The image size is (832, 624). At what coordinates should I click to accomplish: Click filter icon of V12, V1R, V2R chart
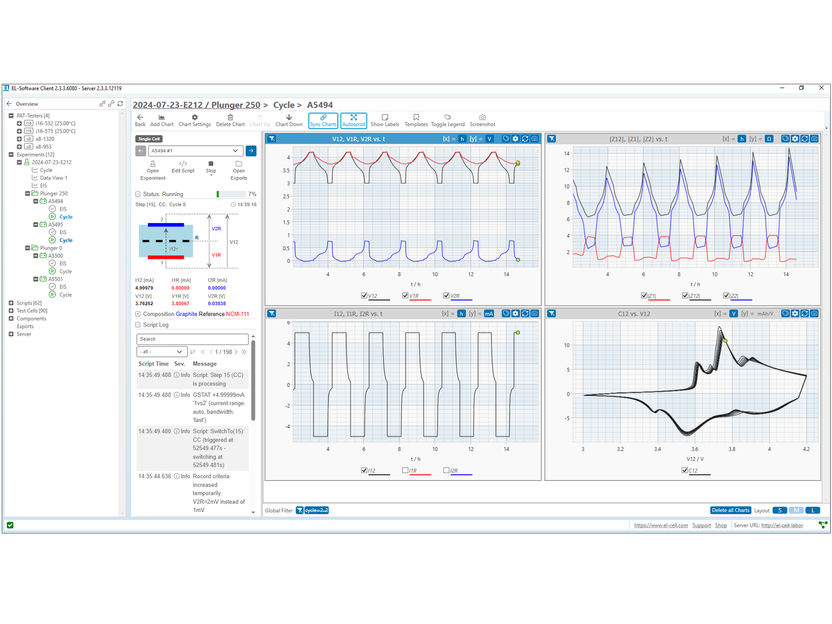pos(272,138)
